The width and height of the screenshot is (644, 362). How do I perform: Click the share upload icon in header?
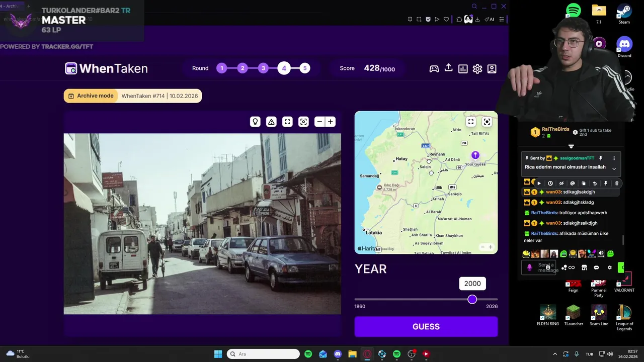pos(448,68)
